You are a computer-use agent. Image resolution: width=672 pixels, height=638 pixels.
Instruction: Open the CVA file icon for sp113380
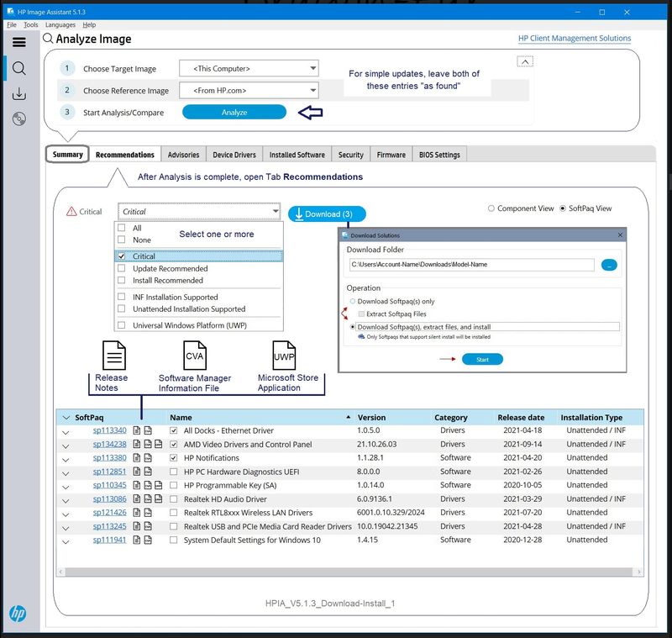pyautogui.click(x=148, y=457)
